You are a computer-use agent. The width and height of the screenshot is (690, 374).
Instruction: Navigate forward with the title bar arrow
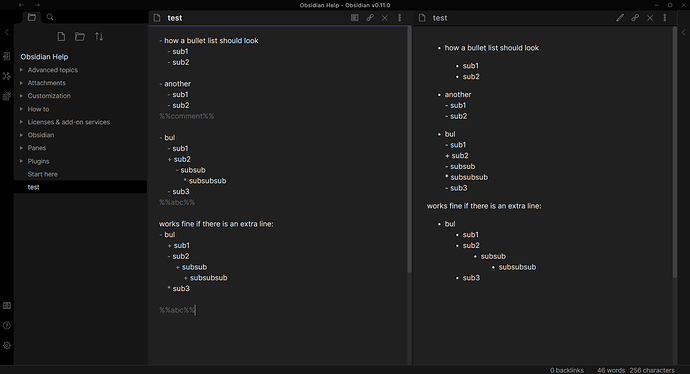point(37,5)
